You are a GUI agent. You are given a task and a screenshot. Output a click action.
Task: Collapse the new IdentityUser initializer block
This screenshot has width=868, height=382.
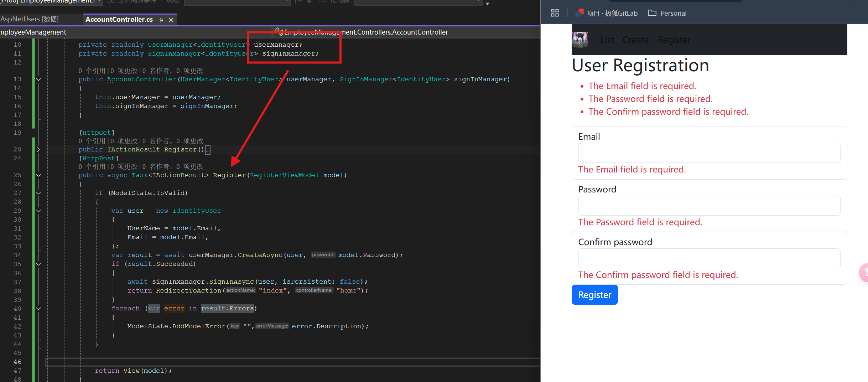pyautogui.click(x=38, y=211)
